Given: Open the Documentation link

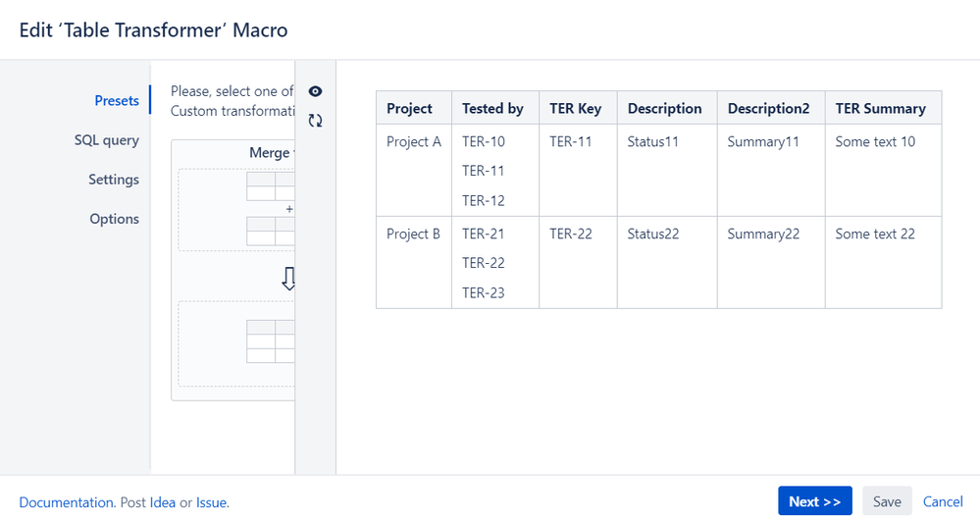Looking at the screenshot, I should click(x=67, y=502).
